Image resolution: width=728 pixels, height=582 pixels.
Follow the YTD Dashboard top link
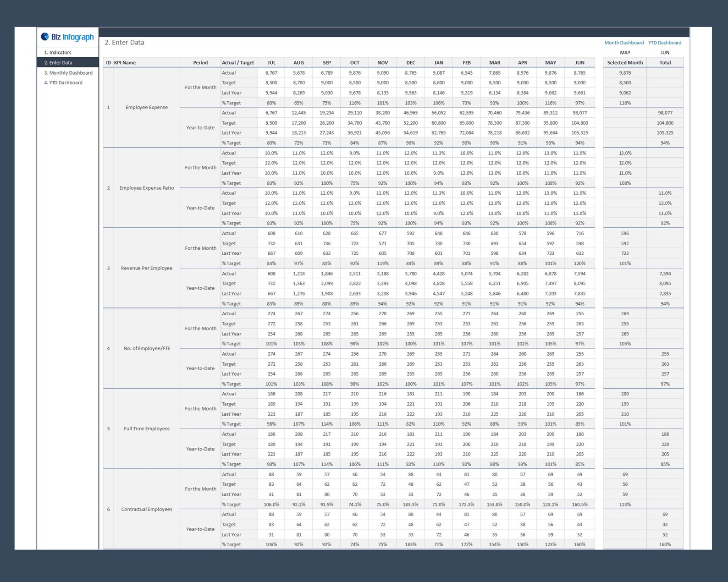[664, 43]
